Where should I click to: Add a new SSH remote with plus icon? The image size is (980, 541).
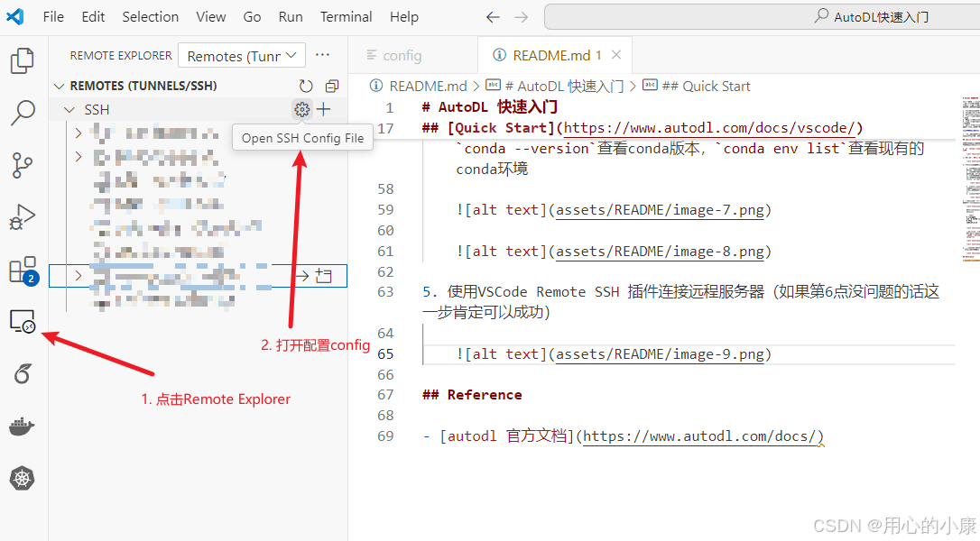click(x=323, y=109)
